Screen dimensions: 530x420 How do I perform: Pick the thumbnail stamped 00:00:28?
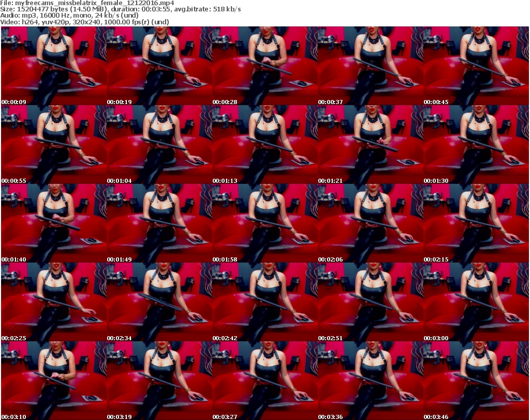point(264,66)
